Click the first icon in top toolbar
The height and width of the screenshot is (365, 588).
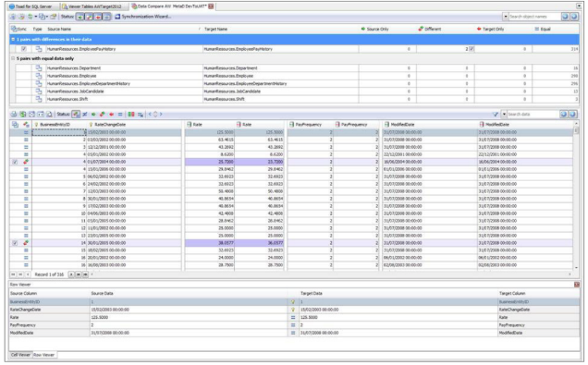[13, 17]
